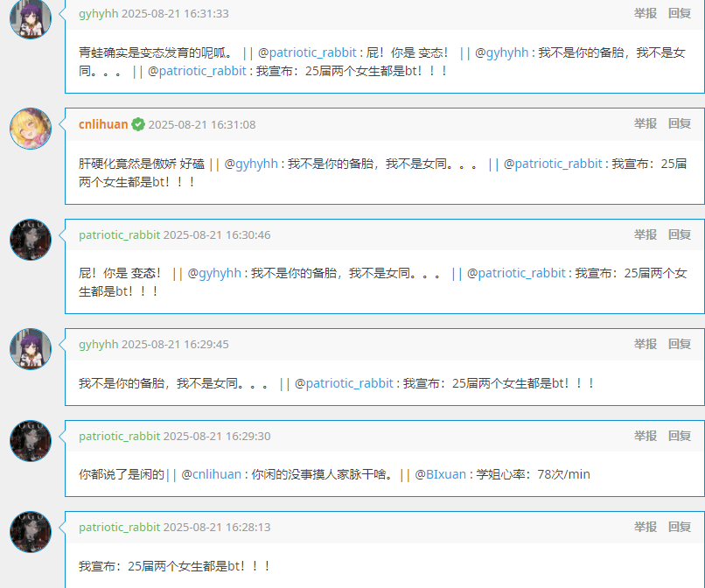This screenshot has width=705, height=588.
Task: Open gyhyhh's avatar on the 16:29:45 comment
Action: coord(31,349)
